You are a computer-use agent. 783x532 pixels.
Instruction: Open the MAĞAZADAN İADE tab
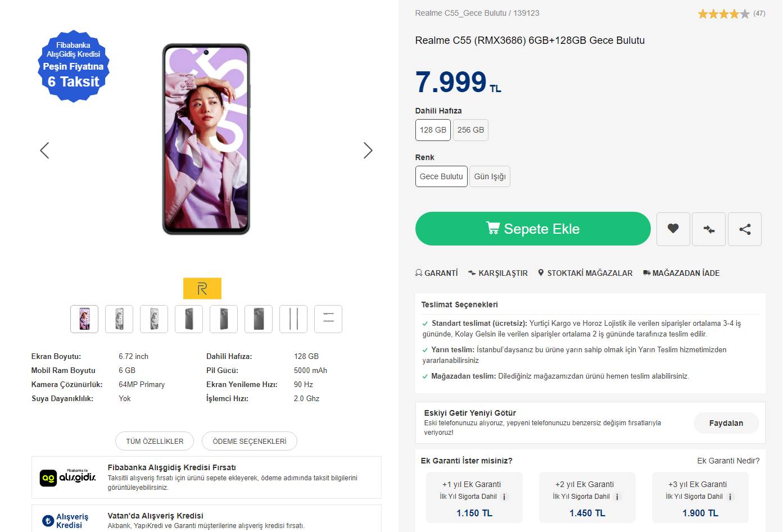tap(681, 273)
